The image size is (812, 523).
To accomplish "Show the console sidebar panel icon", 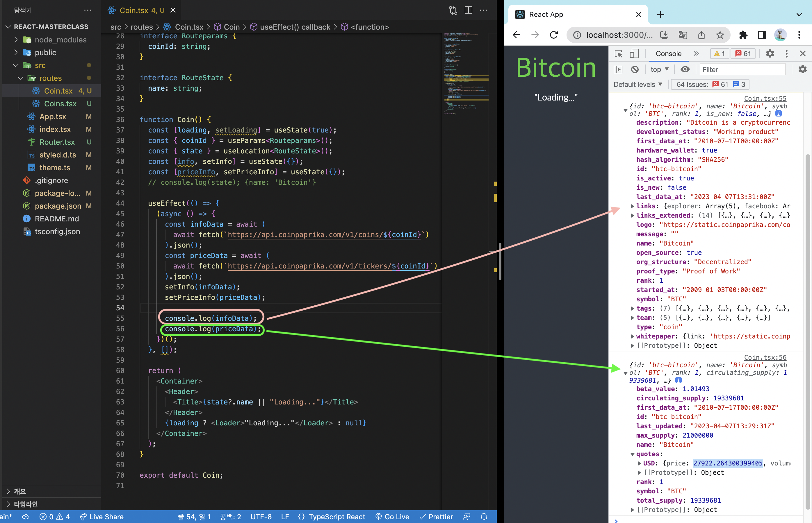I will point(618,70).
